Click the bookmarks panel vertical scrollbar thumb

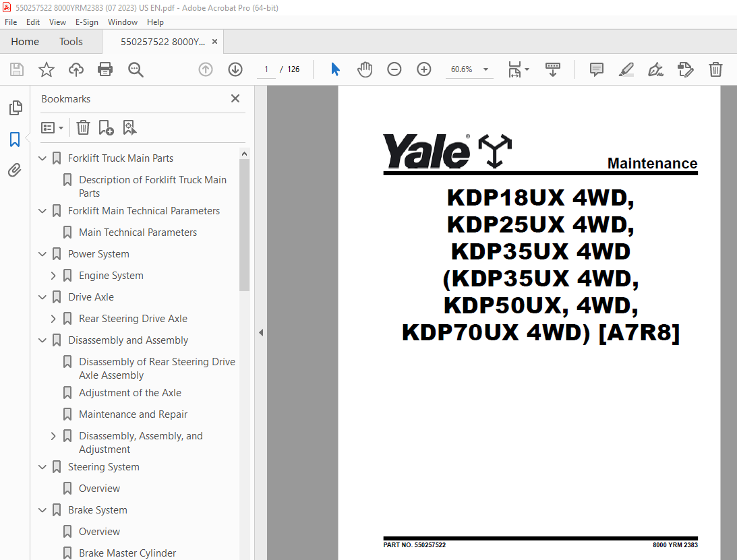click(x=244, y=224)
